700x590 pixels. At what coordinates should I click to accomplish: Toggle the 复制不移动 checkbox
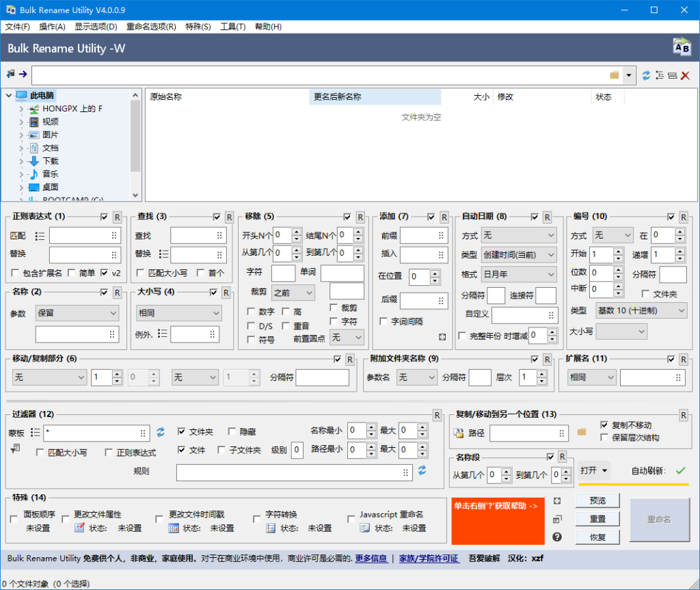click(604, 425)
